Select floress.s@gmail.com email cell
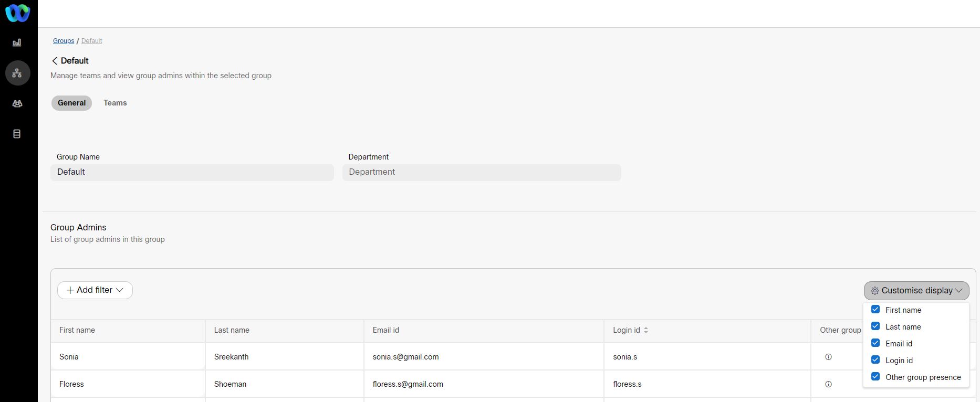980x402 pixels. click(x=484, y=384)
